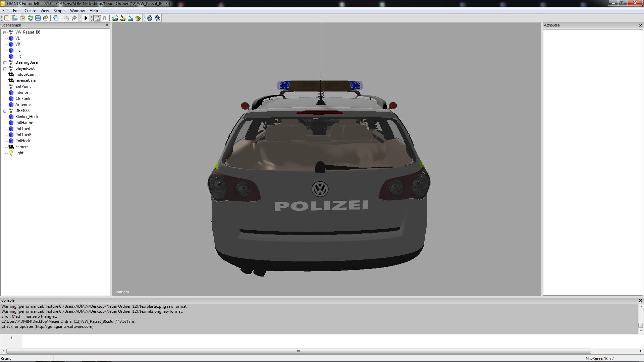Click the New scene toolbar icon
This screenshot has height=362, width=644.
coord(7,18)
